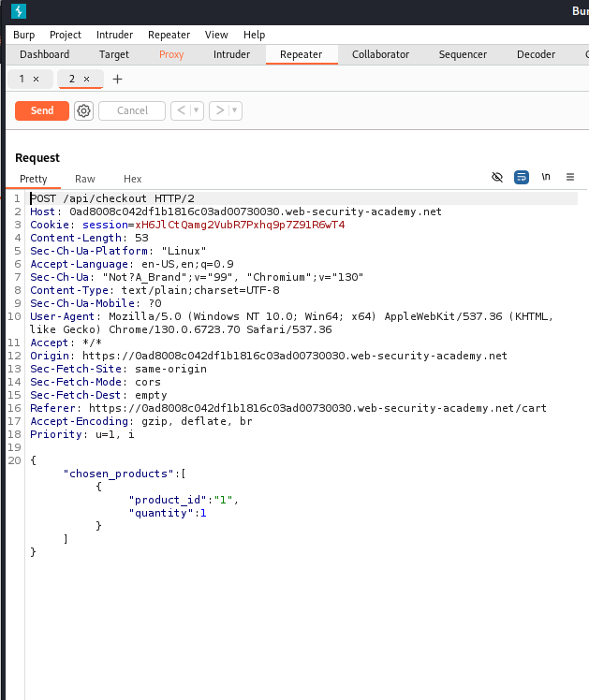Click the Priority header line
This screenshot has height=700, width=589.
coord(82,434)
